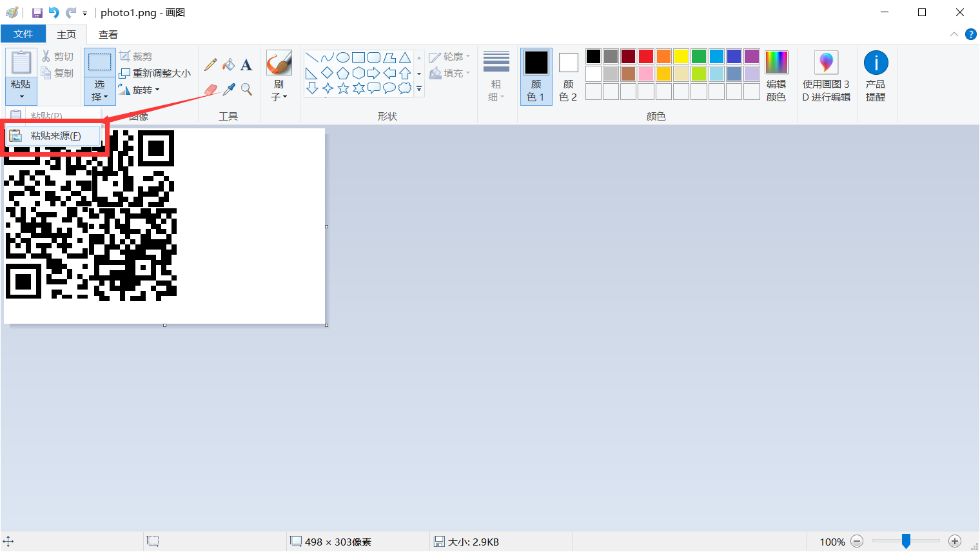Image resolution: width=980 pixels, height=552 pixels.
Task: Open the File (文件) menu
Action: coord(23,34)
